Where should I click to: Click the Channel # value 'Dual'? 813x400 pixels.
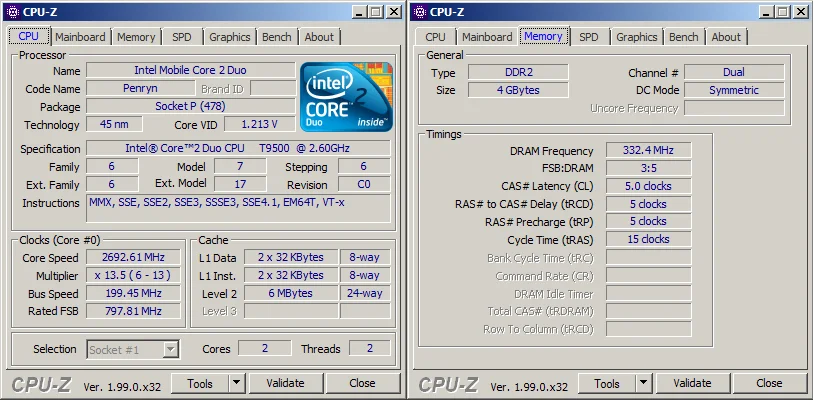point(734,72)
